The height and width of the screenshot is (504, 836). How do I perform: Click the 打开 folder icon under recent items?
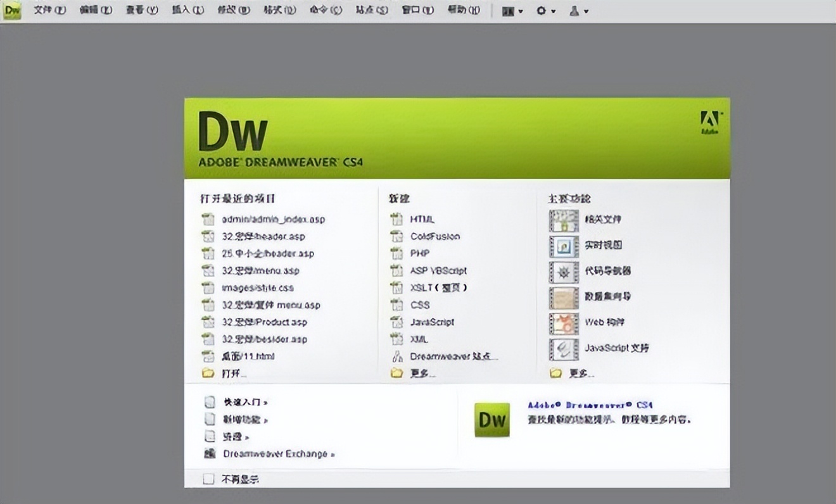click(x=208, y=373)
